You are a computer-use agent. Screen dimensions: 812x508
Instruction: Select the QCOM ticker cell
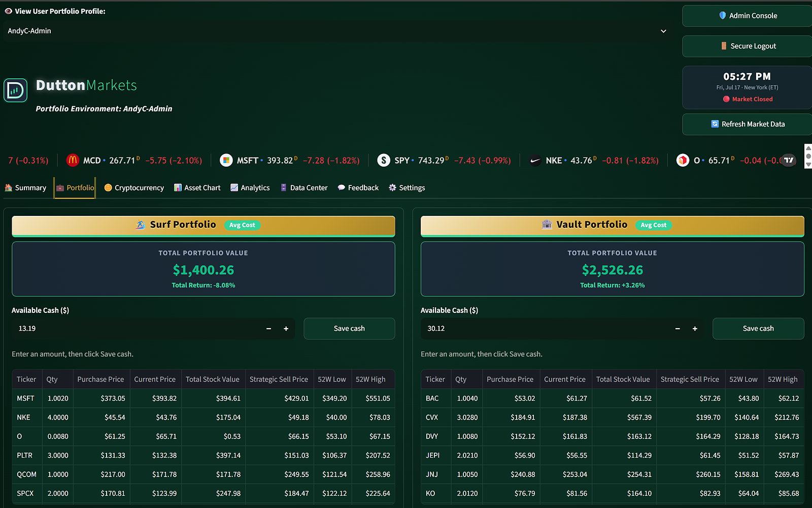pos(26,474)
